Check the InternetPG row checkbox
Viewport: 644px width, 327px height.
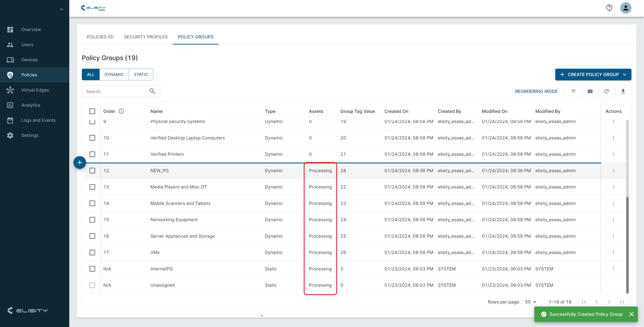(92, 269)
